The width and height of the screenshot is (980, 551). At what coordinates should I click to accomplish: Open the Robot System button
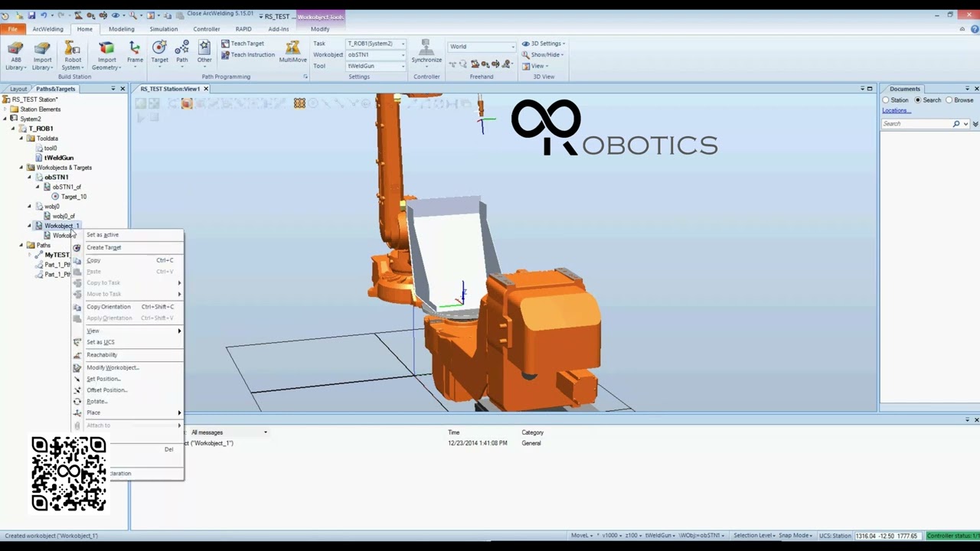point(73,56)
